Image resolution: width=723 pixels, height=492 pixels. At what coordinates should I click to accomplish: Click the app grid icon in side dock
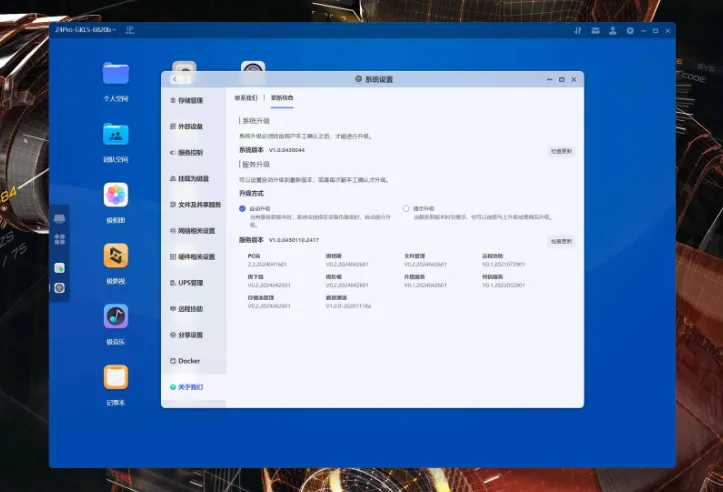coord(59,239)
